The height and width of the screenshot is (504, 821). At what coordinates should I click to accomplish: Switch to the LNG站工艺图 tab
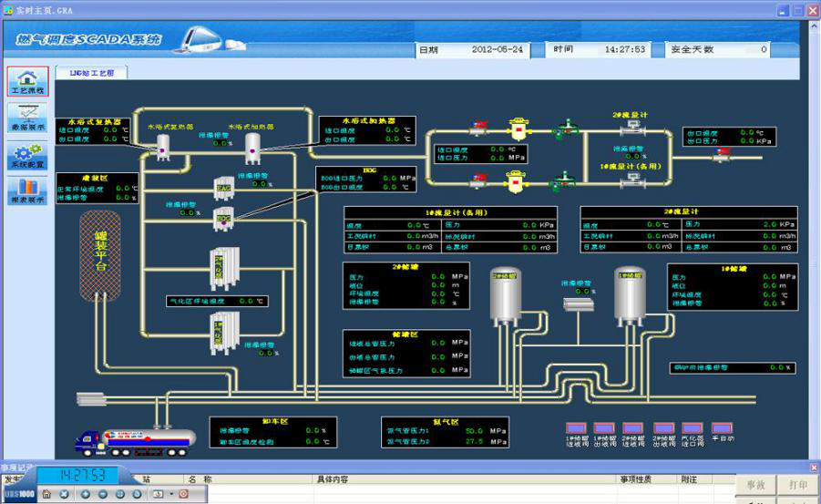tap(97, 72)
